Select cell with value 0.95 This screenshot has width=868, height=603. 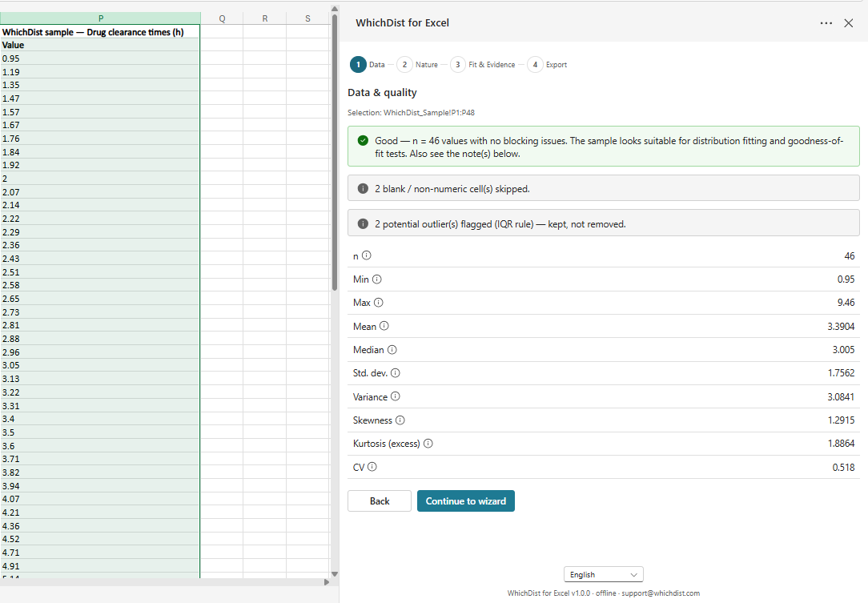click(x=100, y=58)
